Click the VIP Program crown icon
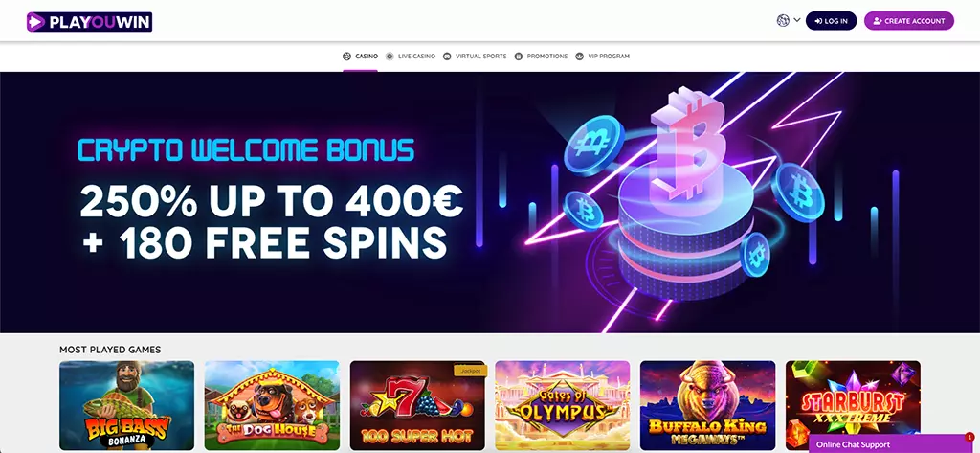 click(x=579, y=57)
